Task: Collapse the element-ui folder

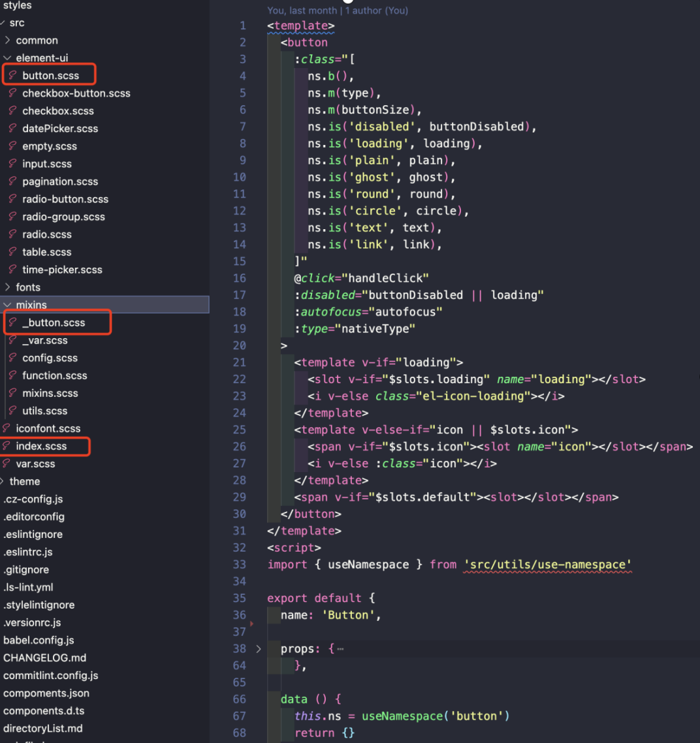Action: [x=7, y=58]
